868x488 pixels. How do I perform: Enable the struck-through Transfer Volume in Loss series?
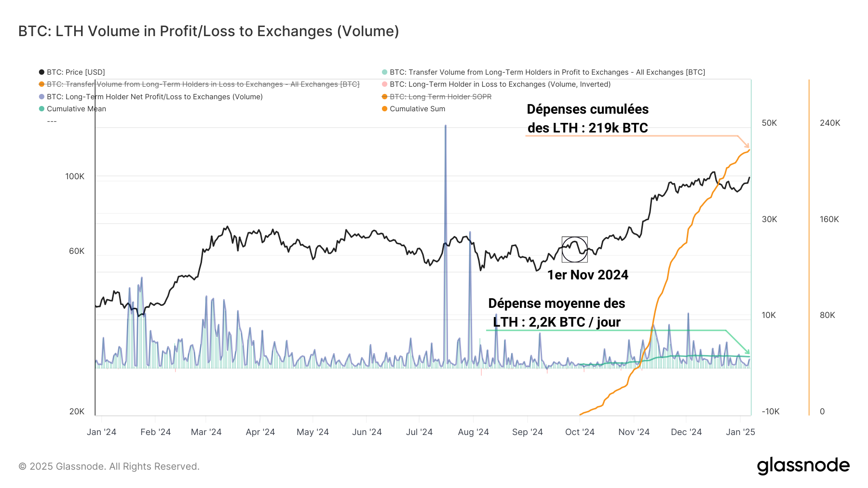click(x=203, y=84)
